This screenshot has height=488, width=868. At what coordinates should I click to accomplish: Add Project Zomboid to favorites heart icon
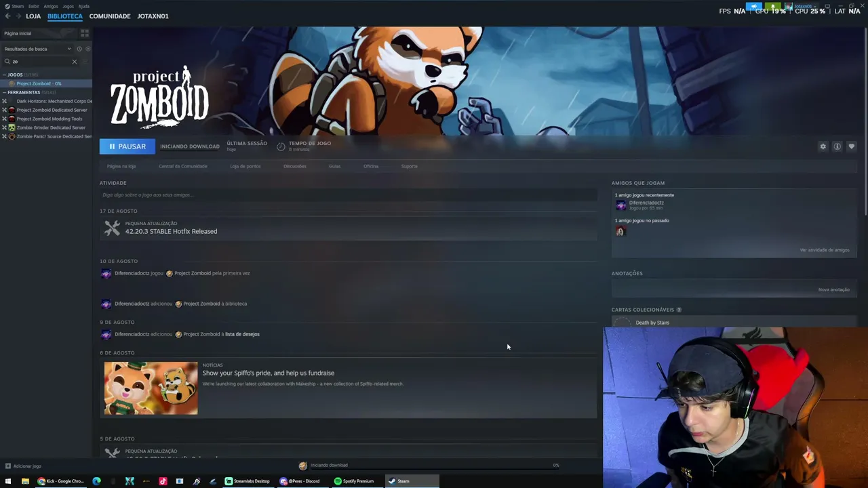[x=851, y=146]
